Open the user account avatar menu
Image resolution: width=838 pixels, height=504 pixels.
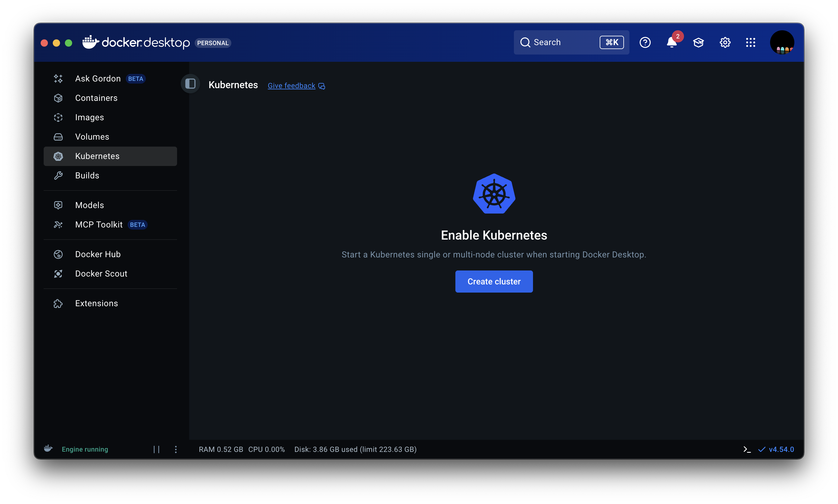pyautogui.click(x=782, y=43)
